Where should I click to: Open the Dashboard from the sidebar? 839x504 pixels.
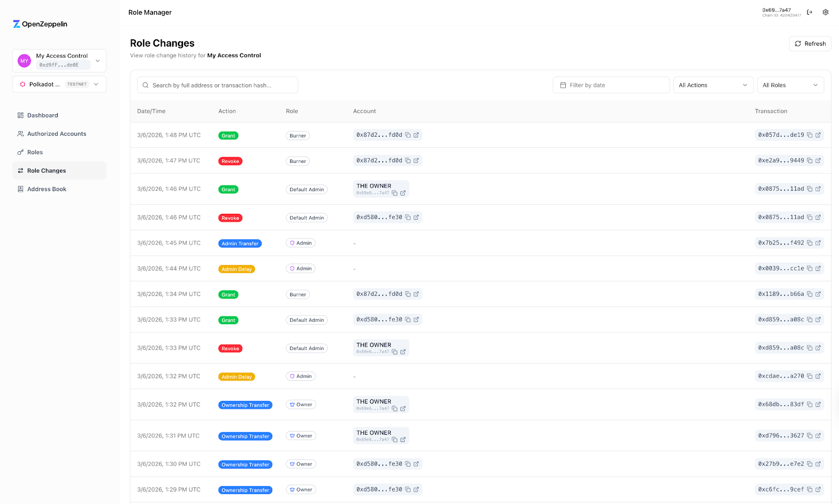pos(42,115)
